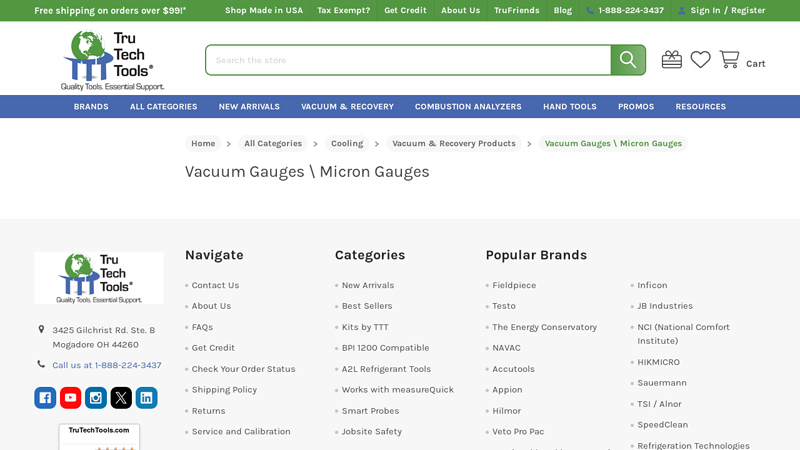Click Shop Made in USA link
Image resolution: width=800 pixels, height=450 pixels.
(x=264, y=10)
